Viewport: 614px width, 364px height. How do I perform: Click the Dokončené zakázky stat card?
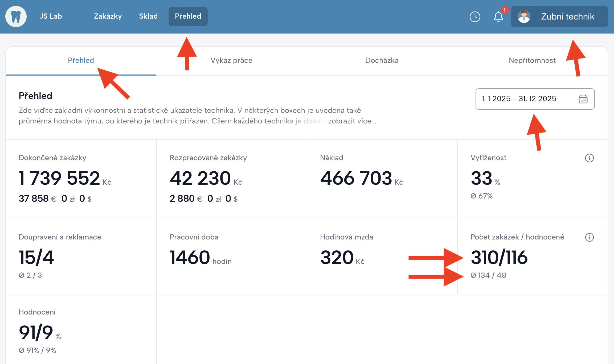tap(81, 179)
